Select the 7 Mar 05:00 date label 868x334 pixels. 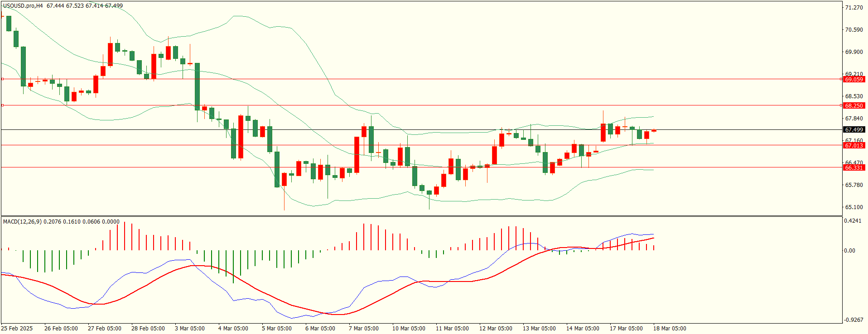point(363,329)
